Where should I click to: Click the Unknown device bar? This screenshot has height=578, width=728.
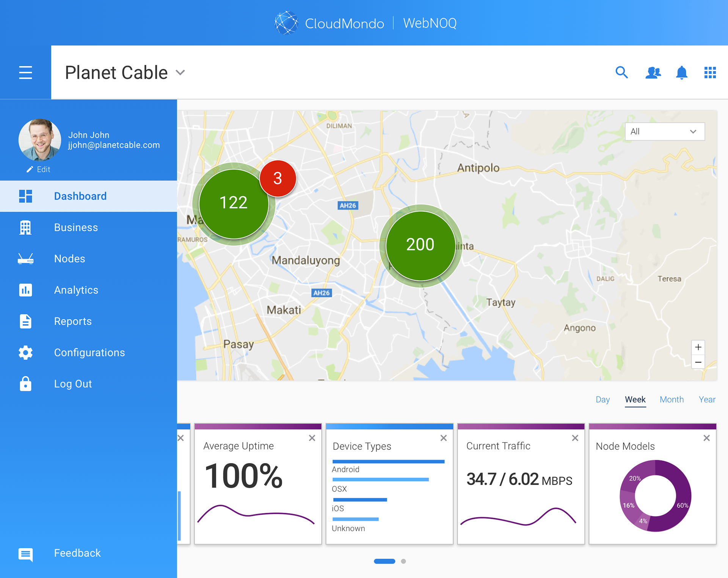coord(356,519)
